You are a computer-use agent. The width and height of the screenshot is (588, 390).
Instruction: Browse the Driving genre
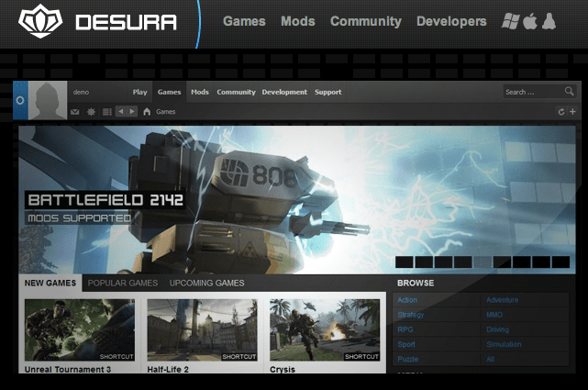click(x=497, y=329)
